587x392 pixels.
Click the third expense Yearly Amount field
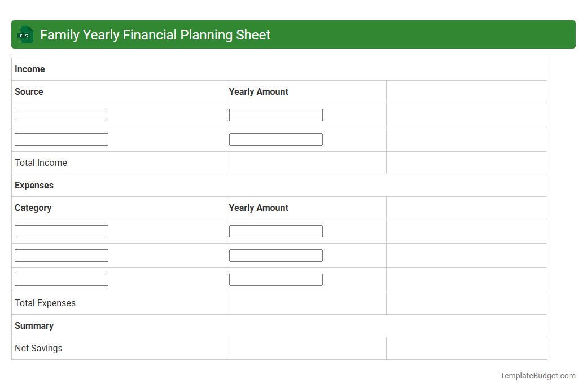point(275,279)
